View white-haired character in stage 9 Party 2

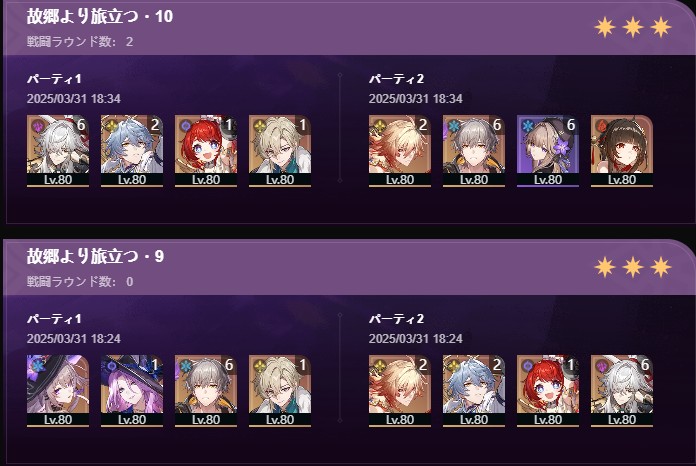pyautogui.click(x=622, y=391)
